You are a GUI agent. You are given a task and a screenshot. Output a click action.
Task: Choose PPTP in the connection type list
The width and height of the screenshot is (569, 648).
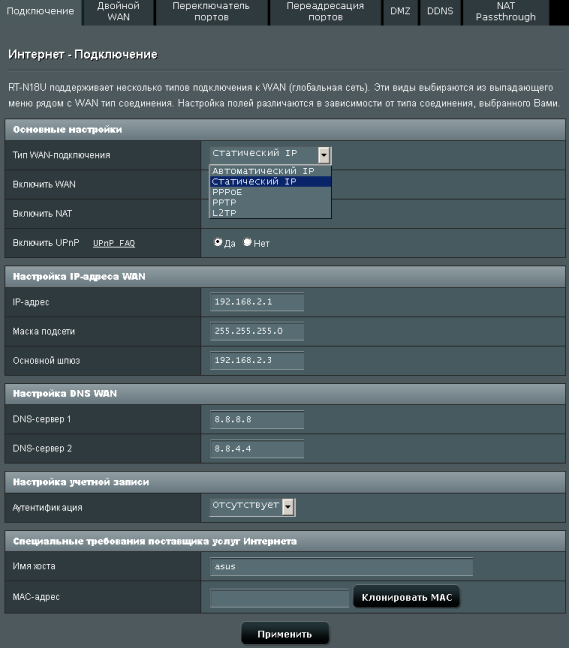(271, 202)
